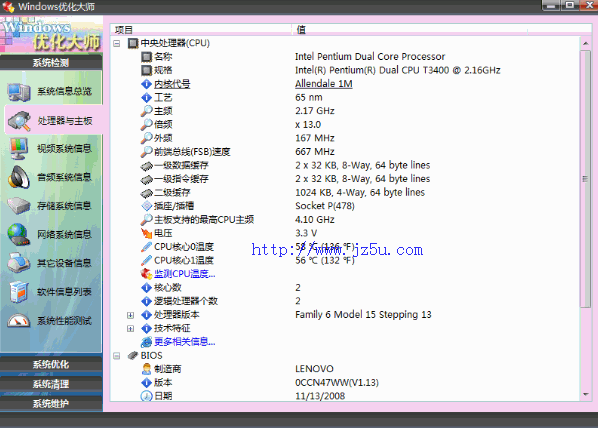Open 视频系统信息 display icon

point(19,149)
